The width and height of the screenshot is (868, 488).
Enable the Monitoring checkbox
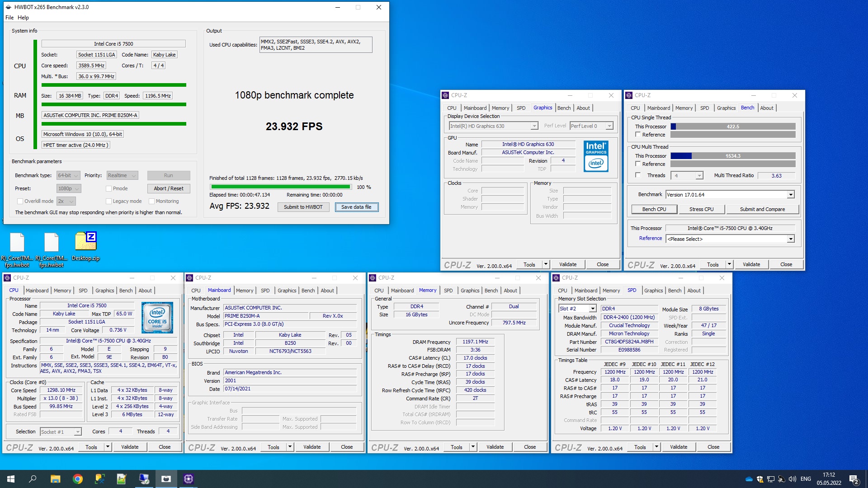coord(151,201)
